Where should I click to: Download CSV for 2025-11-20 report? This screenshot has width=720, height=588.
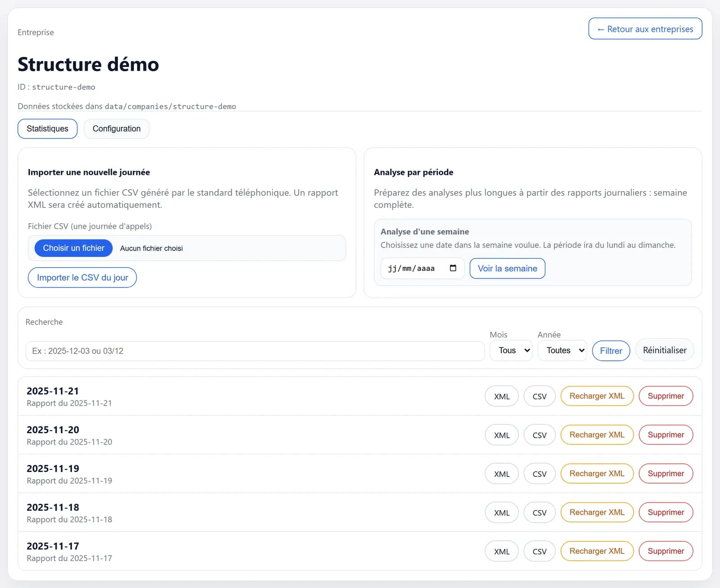click(540, 435)
